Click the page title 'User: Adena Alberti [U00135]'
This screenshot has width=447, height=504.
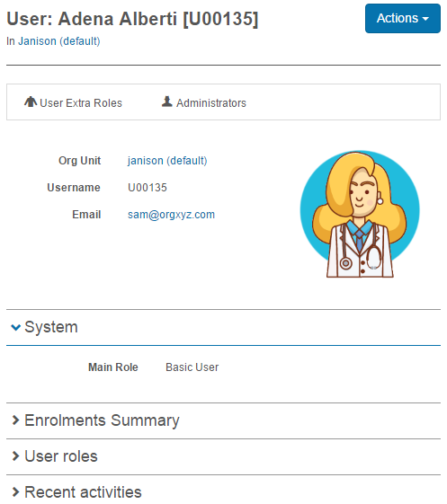[x=132, y=19]
